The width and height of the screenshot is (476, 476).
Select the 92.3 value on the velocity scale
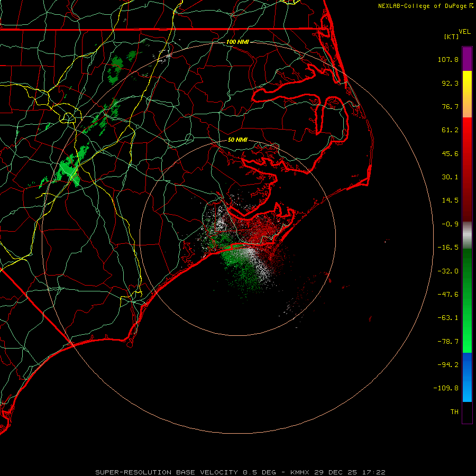[x=450, y=83]
